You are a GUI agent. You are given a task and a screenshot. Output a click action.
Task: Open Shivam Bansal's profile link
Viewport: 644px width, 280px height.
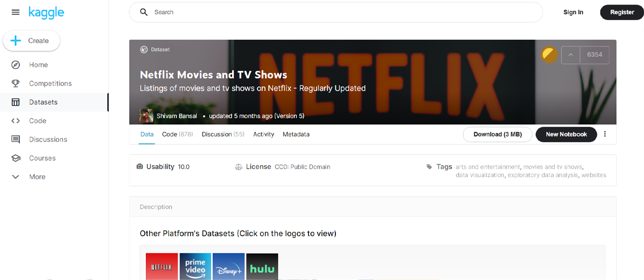pyautogui.click(x=176, y=116)
